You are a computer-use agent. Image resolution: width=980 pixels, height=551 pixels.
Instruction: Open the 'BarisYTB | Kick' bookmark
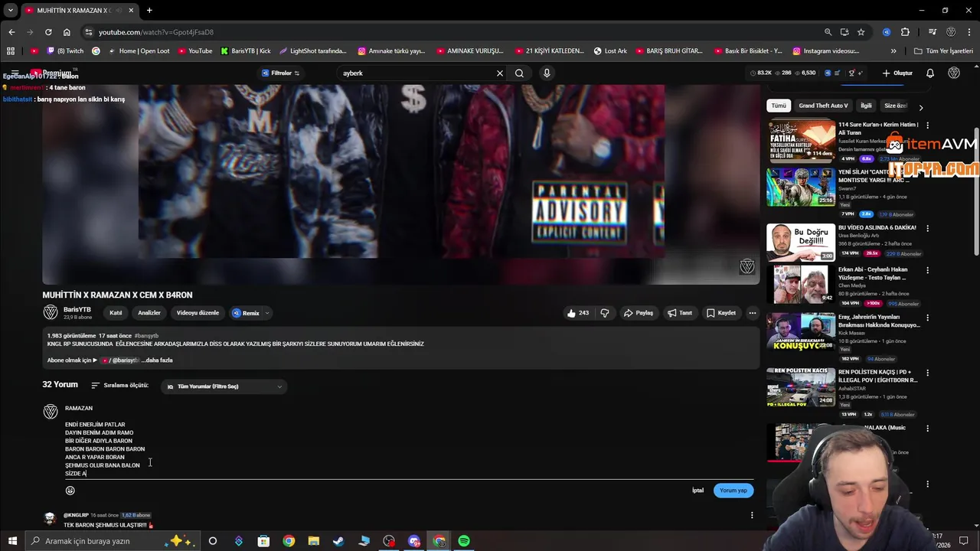246,51
